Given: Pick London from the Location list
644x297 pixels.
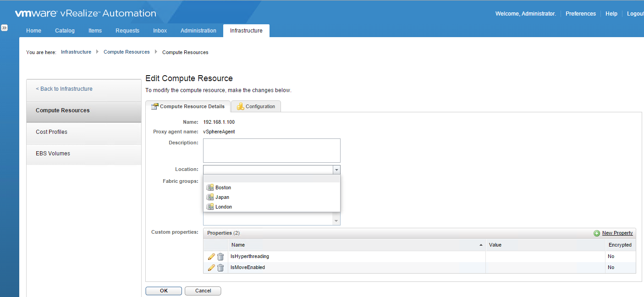Looking at the screenshot, I should [272, 207].
